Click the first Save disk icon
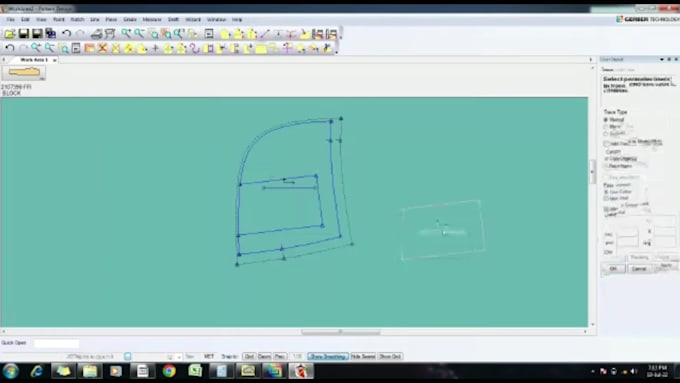The height and width of the screenshot is (383, 680). click(x=23, y=33)
